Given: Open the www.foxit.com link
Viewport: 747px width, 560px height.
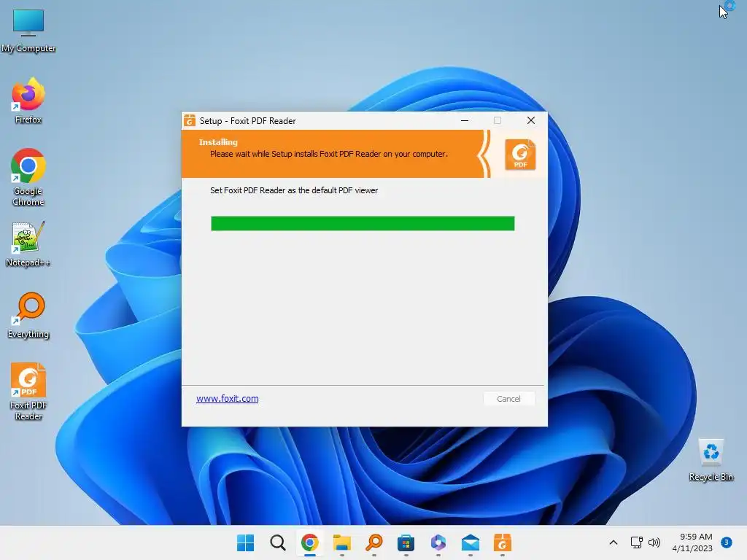Looking at the screenshot, I should click(x=228, y=399).
